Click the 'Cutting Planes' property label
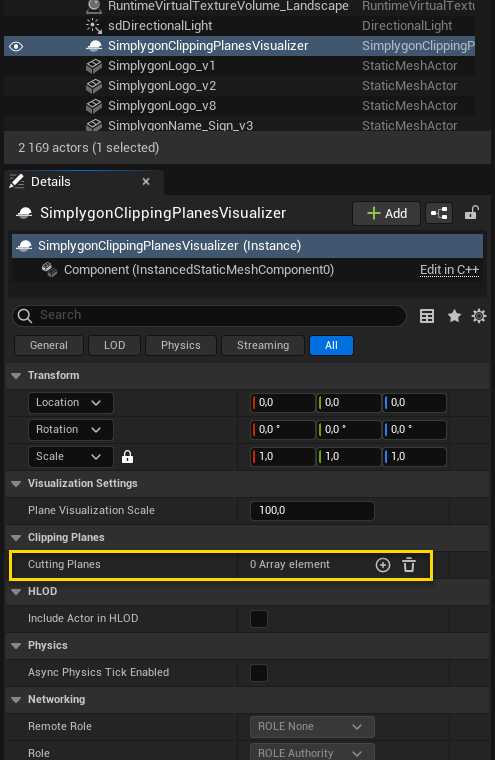Screen dimensions: 495x760 tap(64, 565)
